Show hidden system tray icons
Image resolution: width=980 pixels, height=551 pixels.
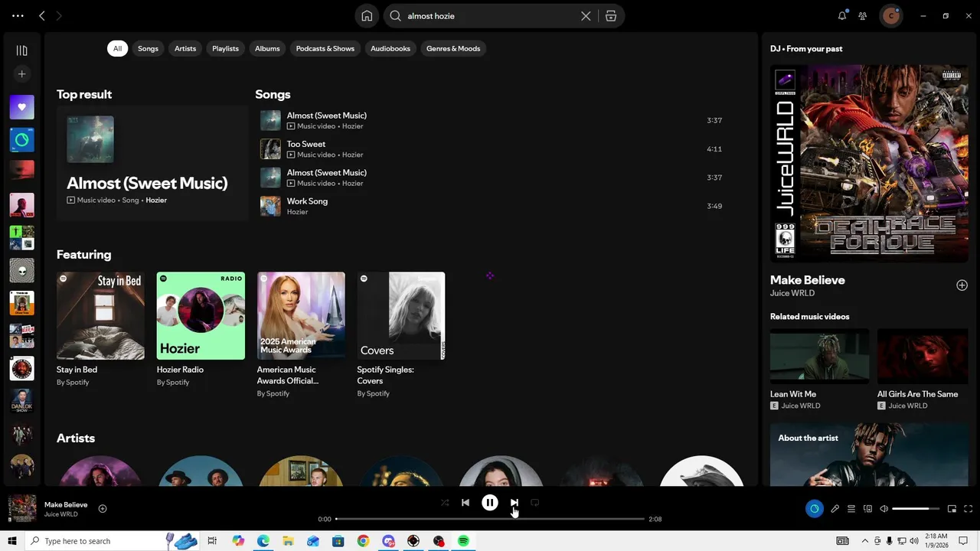(864, 541)
